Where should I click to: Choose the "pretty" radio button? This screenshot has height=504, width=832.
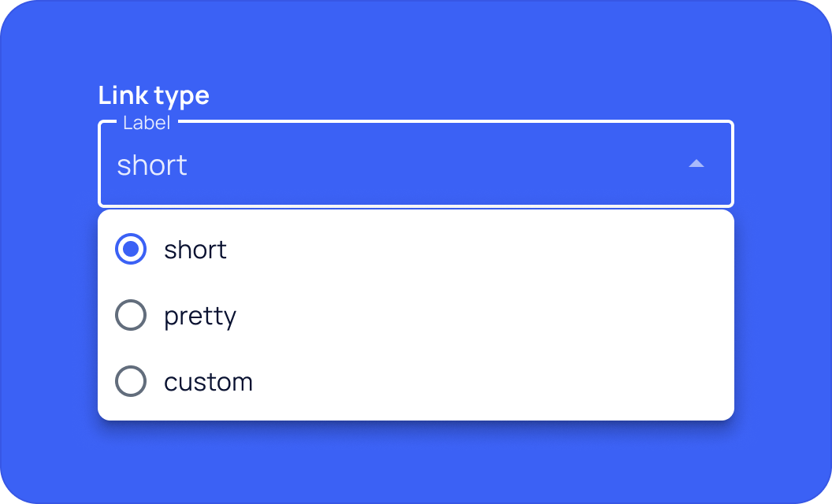click(x=131, y=316)
